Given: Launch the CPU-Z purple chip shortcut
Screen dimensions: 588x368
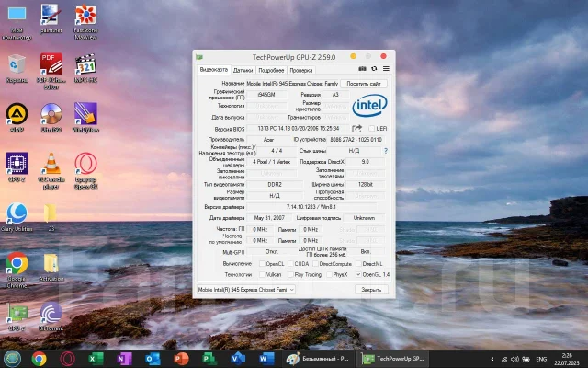Looking at the screenshot, I should pos(17,167).
